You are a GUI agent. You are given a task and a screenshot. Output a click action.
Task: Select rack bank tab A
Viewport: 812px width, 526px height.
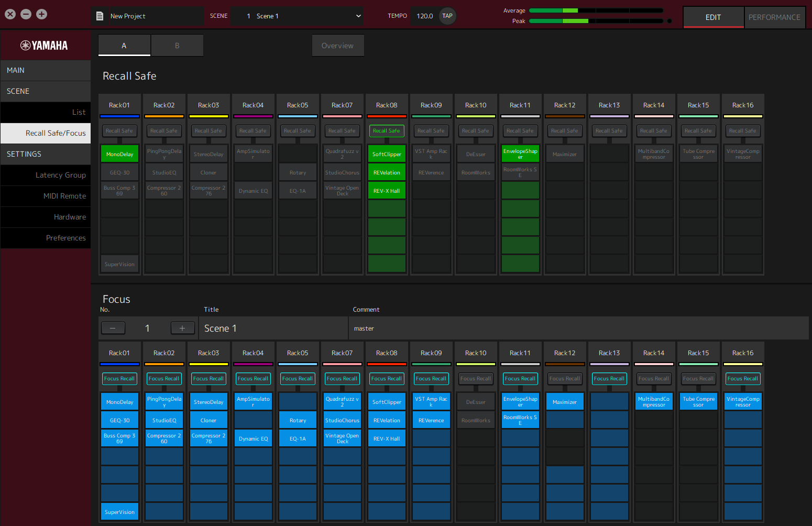(124, 46)
